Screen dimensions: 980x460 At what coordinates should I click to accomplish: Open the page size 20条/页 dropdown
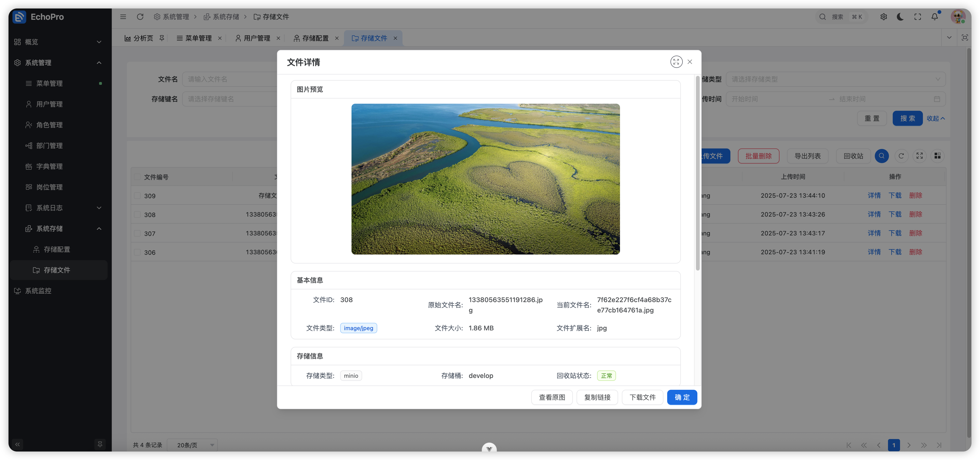[x=192, y=445]
